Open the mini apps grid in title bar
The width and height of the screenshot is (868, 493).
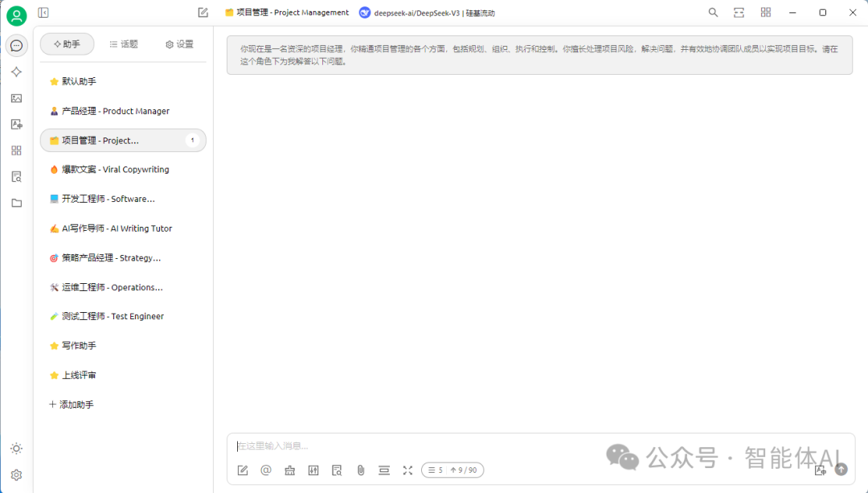(x=766, y=12)
